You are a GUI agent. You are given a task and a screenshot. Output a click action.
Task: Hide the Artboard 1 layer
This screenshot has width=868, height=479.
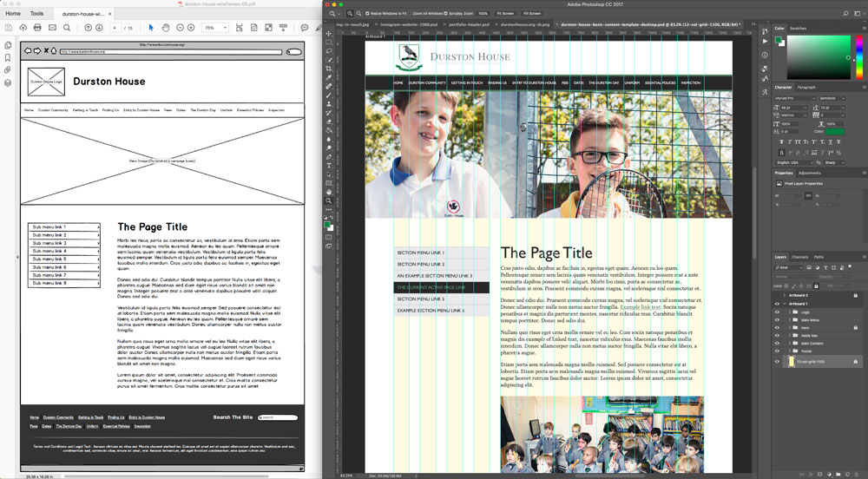pos(777,304)
